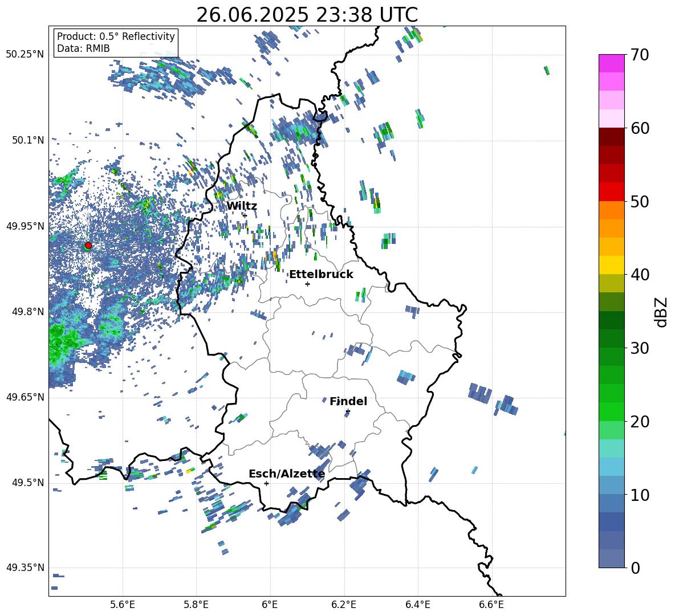Click the 49.65°N latitude label
675x616 pixels.
(25, 397)
